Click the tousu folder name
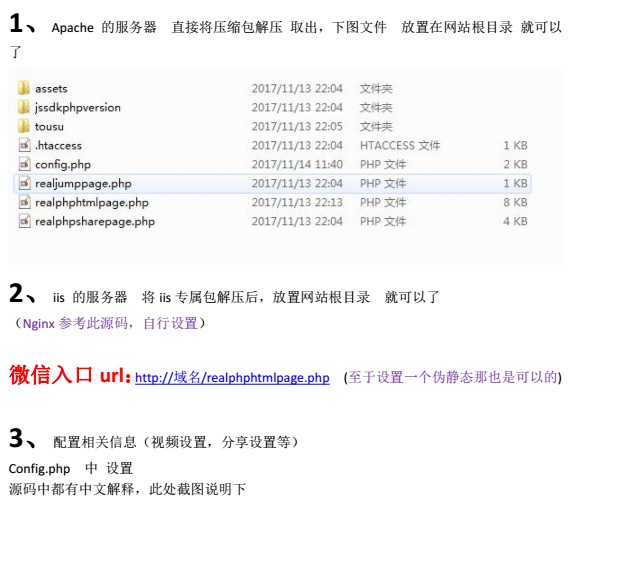This screenshot has width=629, height=571. point(49,126)
